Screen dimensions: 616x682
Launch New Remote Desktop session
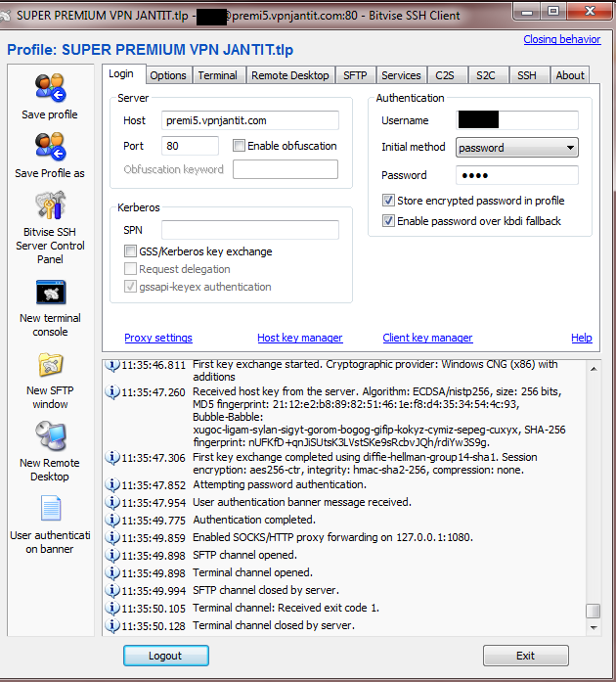51,435
